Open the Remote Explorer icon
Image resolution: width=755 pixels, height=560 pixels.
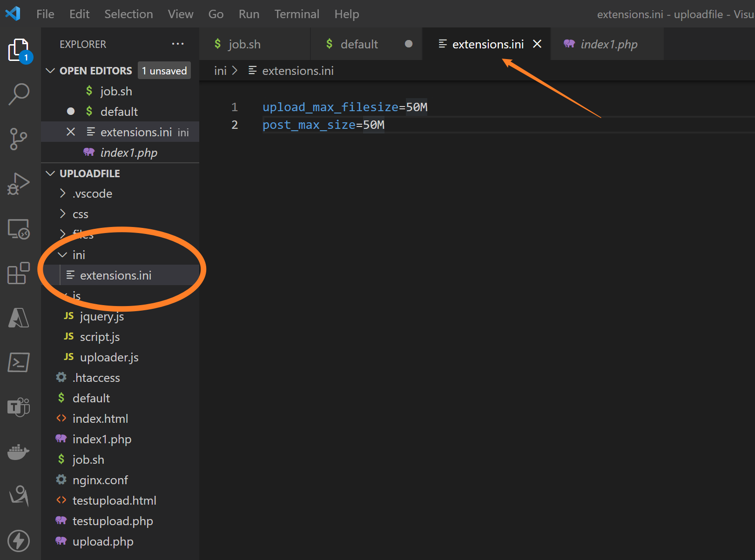tap(19, 229)
